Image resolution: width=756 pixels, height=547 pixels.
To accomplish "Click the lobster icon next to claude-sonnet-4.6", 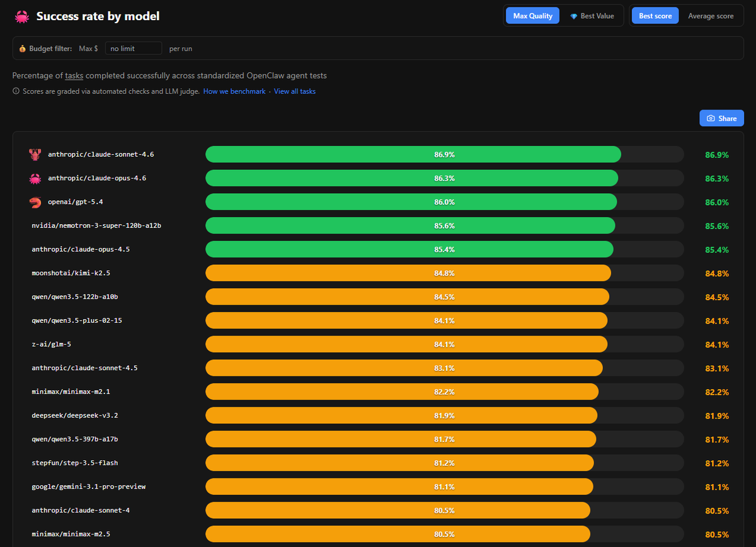I will pos(35,154).
